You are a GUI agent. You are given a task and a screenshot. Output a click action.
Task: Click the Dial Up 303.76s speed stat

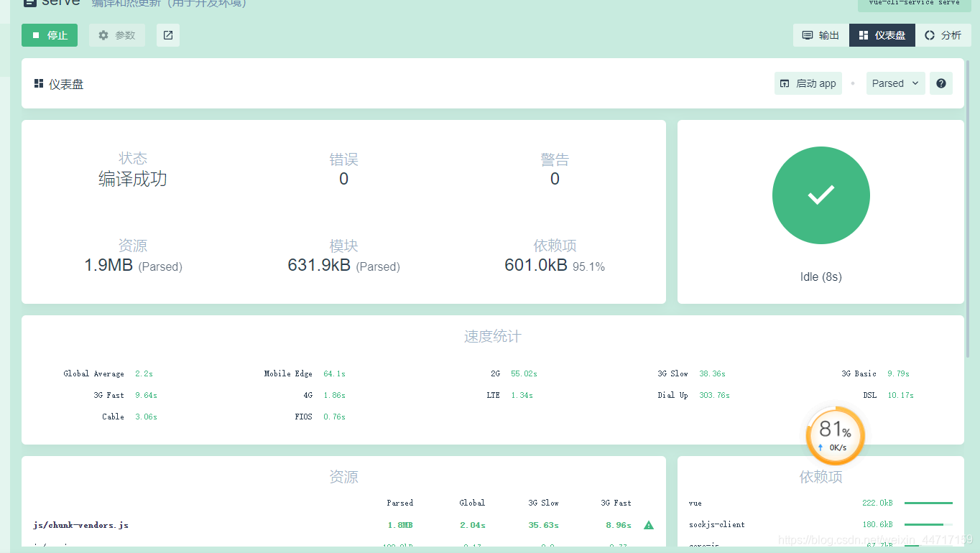pyautogui.click(x=693, y=395)
